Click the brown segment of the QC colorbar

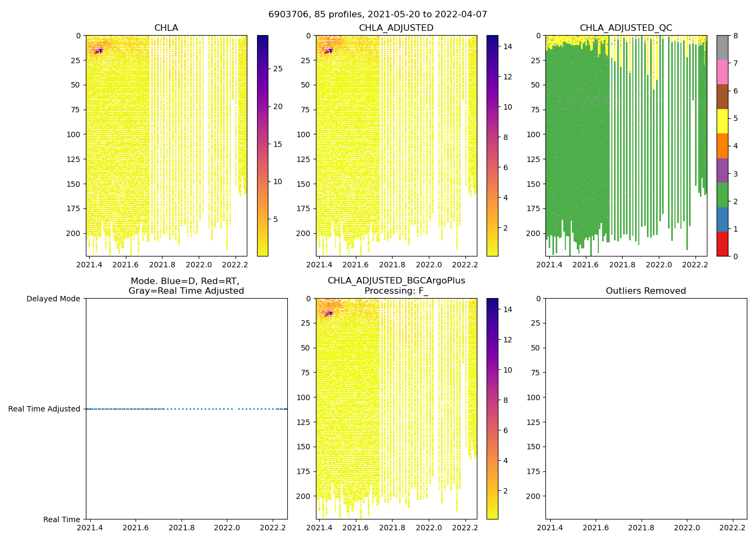click(x=722, y=97)
